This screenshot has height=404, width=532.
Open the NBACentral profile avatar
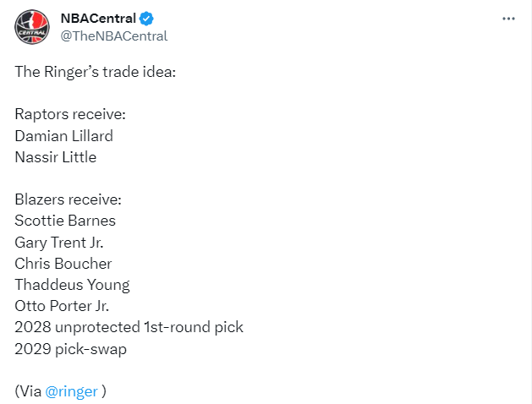coord(32,27)
